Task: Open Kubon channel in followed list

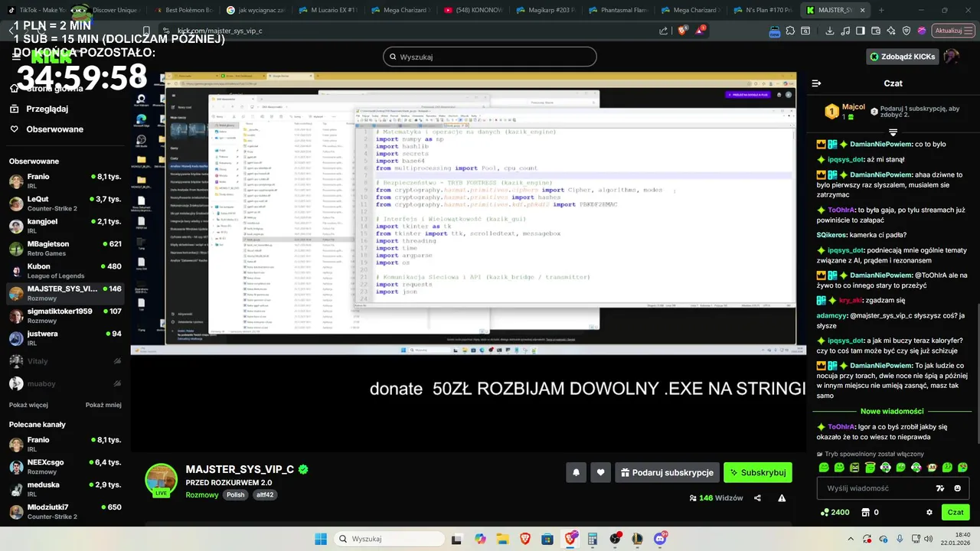Action: tap(65, 271)
